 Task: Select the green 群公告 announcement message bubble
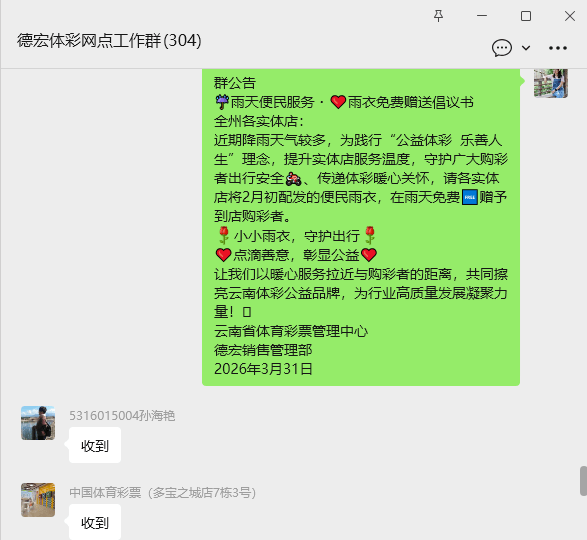(x=361, y=227)
